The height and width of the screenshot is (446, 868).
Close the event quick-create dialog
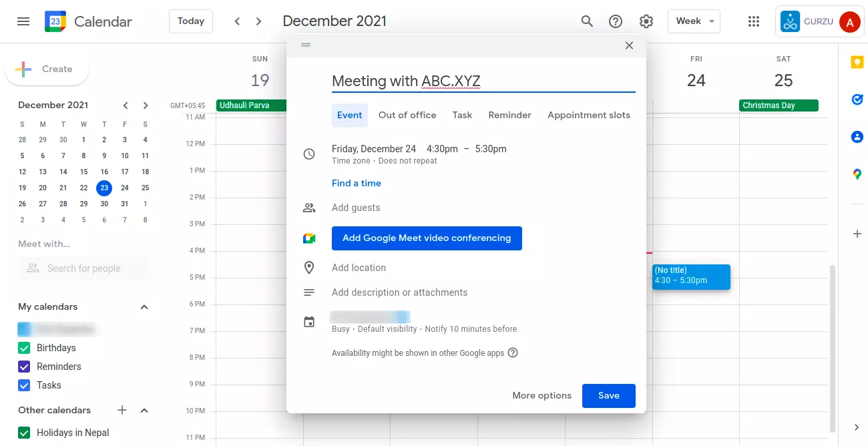(x=629, y=45)
